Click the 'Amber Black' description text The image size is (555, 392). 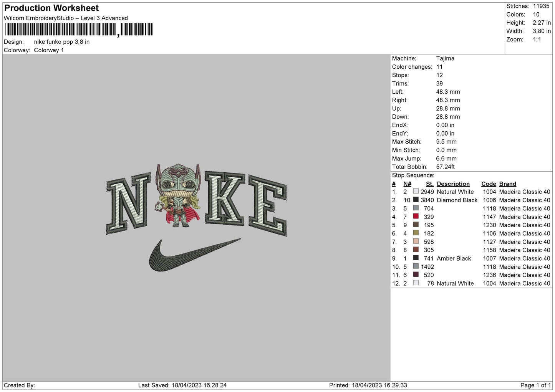pyautogui.click(x=454, y=258)
